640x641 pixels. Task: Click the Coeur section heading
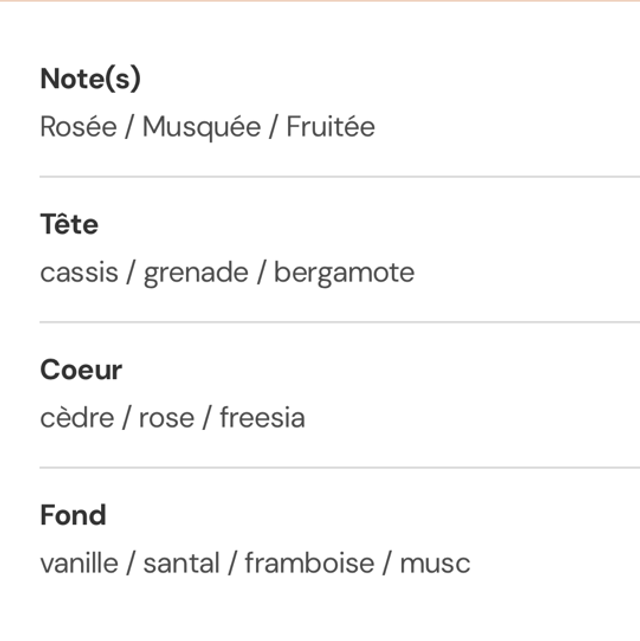click(x=81, y=370)
